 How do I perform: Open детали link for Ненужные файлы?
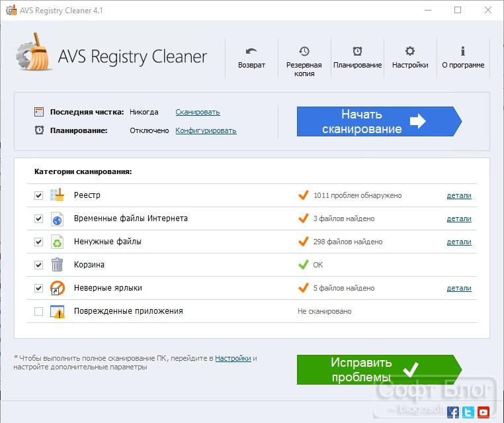tap(459, 242)
